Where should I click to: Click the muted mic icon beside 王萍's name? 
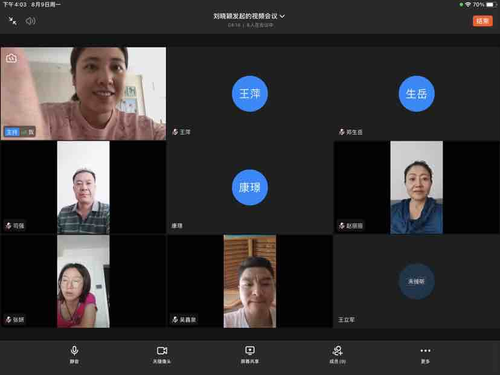tap(175, 132)
